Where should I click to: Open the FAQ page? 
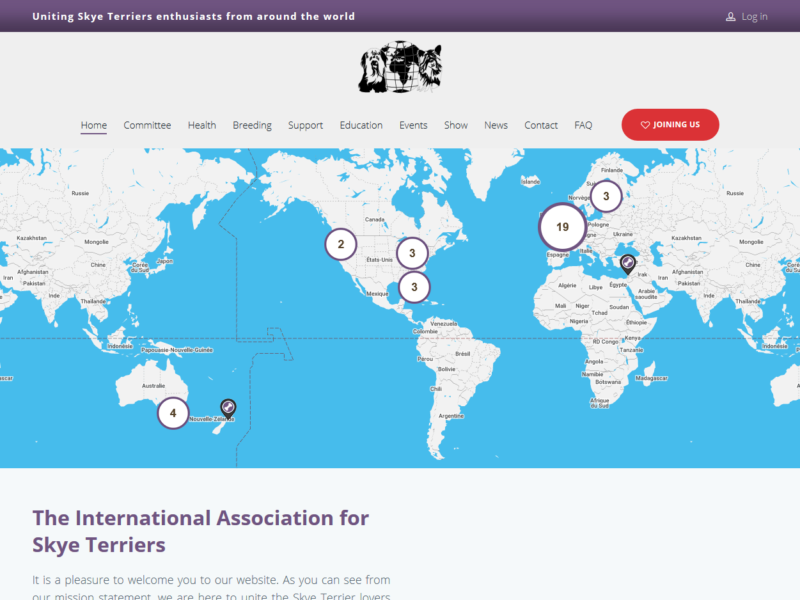coord(583,125)
